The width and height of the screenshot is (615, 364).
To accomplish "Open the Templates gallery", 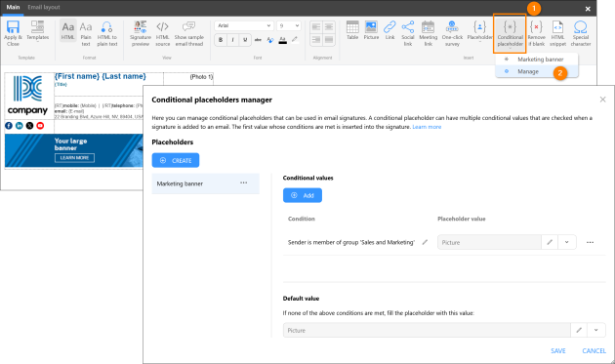I will click(38, 31).
